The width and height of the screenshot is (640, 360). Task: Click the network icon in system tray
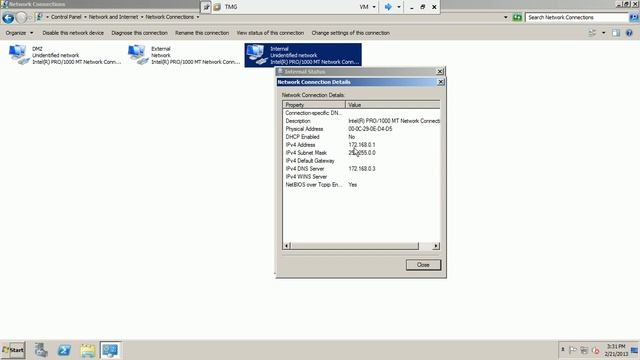584,350
